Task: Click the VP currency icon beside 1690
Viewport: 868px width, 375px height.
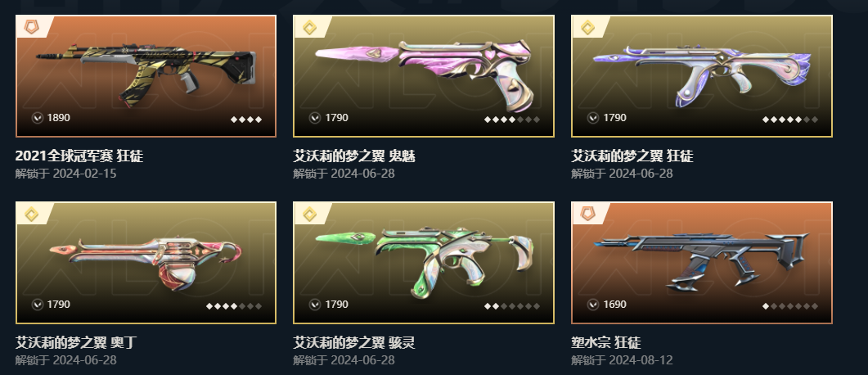Action: (x=593, y=305)
